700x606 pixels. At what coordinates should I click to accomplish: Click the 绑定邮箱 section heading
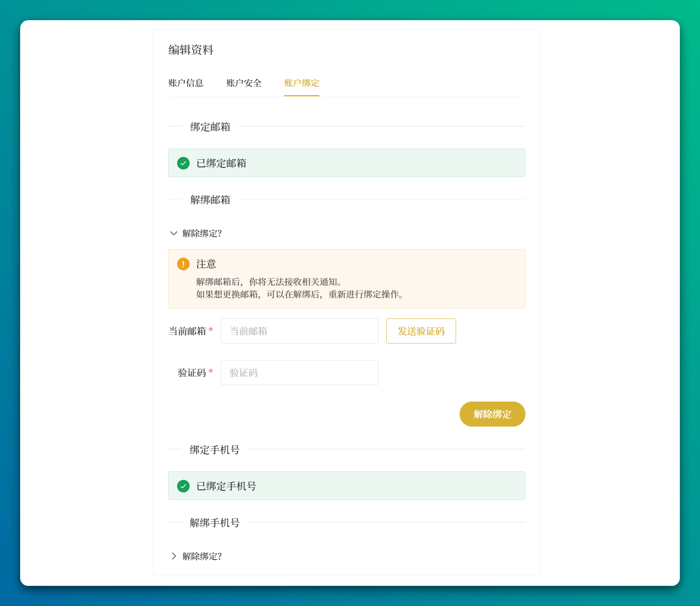point(210,127)
